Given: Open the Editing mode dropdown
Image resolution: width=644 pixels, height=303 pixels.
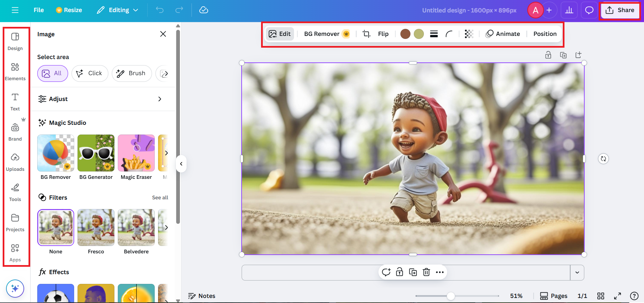Looking at the screenshot, I should [x=117, y=10].
